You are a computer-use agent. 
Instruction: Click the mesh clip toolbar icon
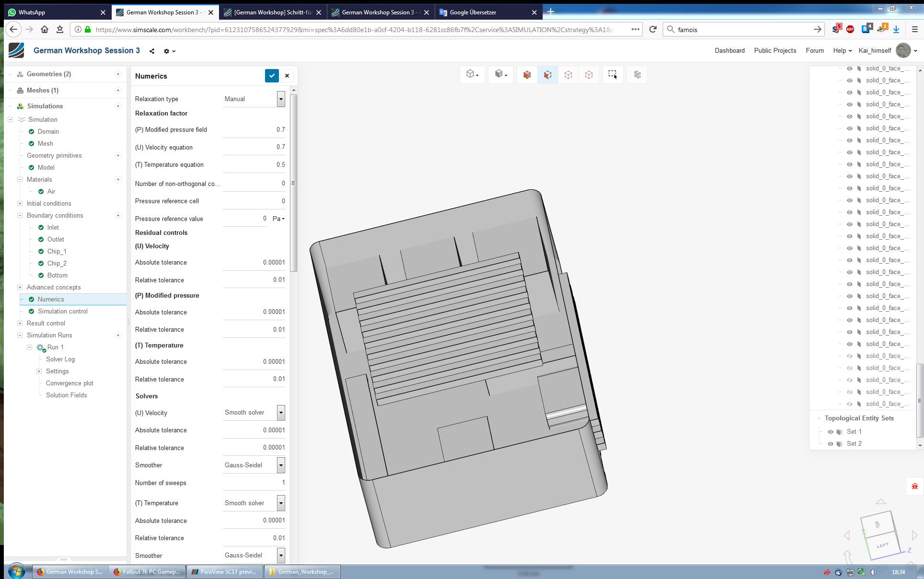point(637,75)
